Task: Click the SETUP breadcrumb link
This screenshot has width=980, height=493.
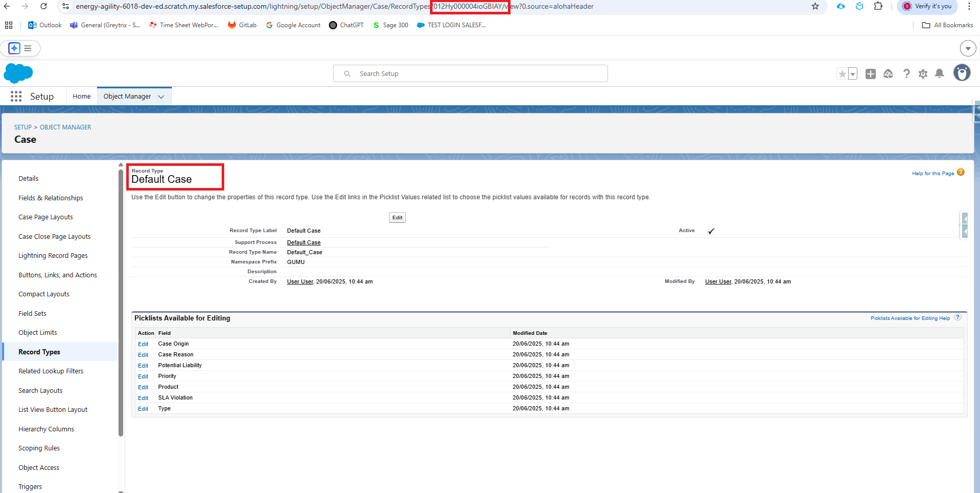Action: (23, 127)
